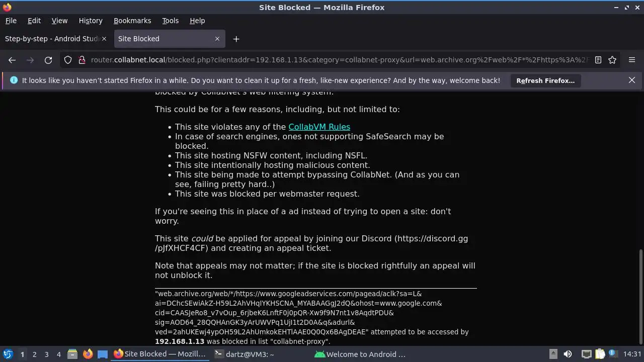The height and width of the screenshot is (362, 644).
Task: Click 'This site intentionally hosting malicious content.'
Action: [272, 165]
